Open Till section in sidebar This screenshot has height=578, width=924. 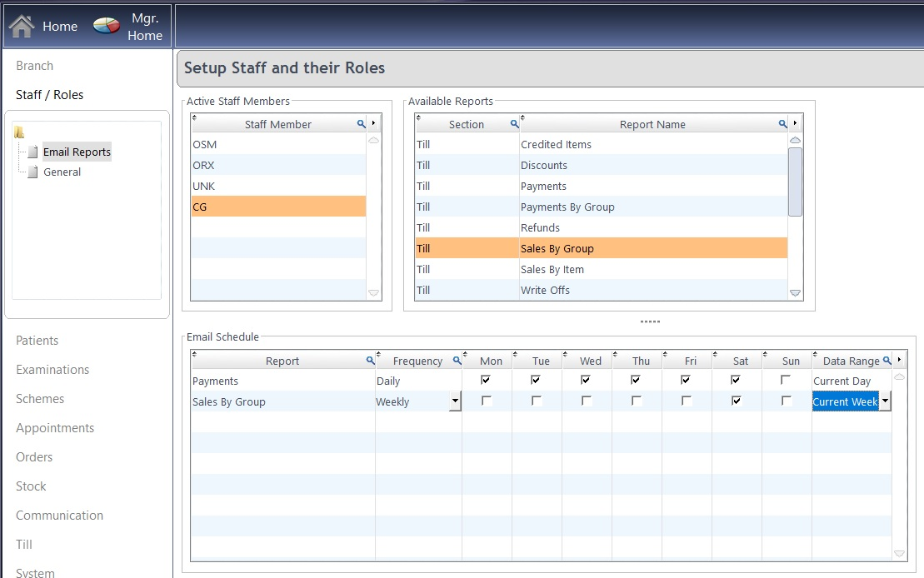(x=24, y=545)
